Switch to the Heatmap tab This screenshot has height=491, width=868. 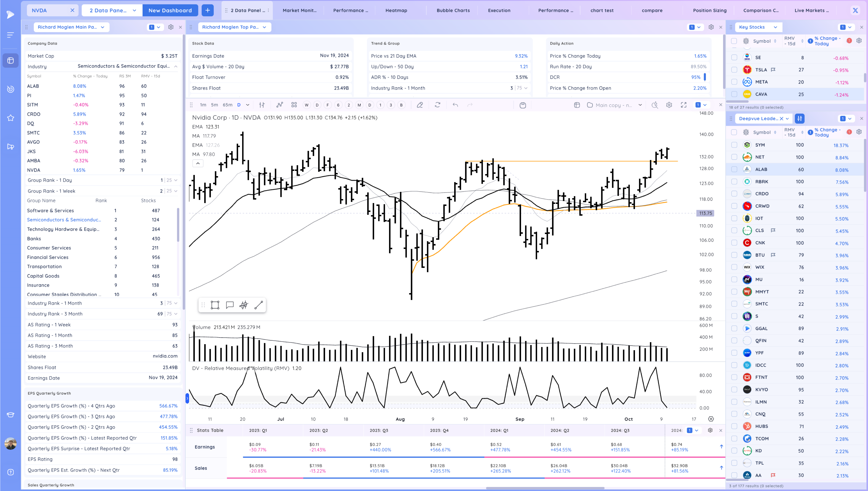396,10
